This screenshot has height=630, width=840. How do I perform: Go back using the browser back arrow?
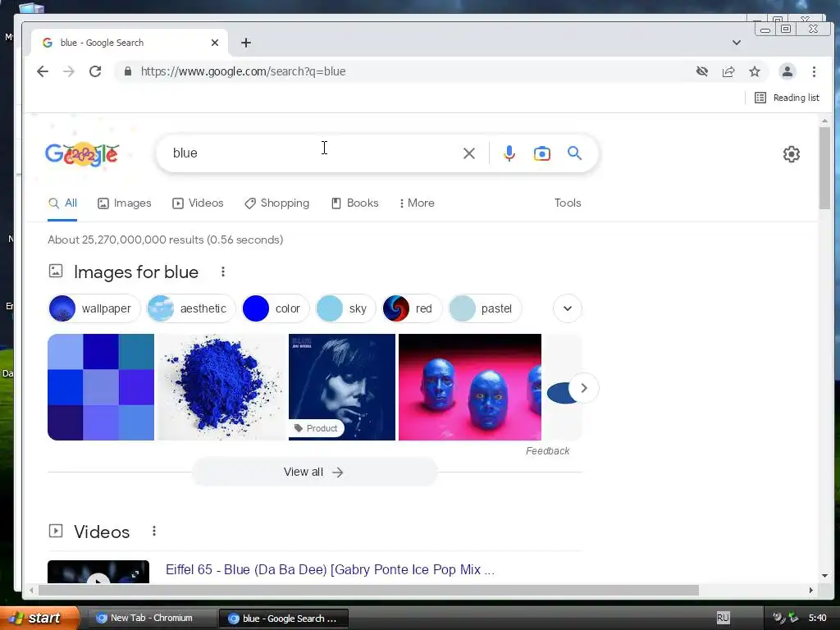pos(43,71)
